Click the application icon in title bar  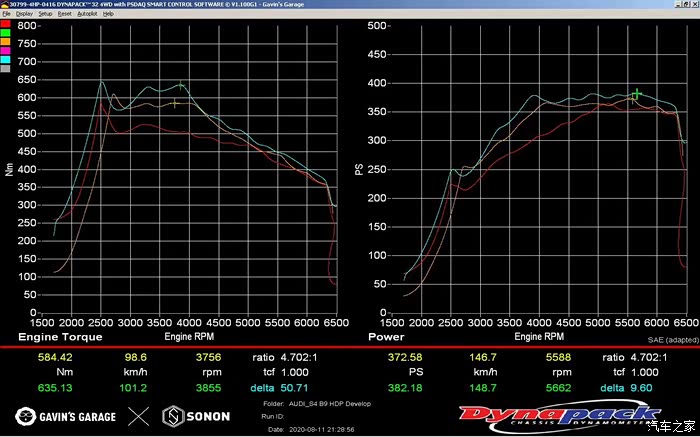click(4, 4)
